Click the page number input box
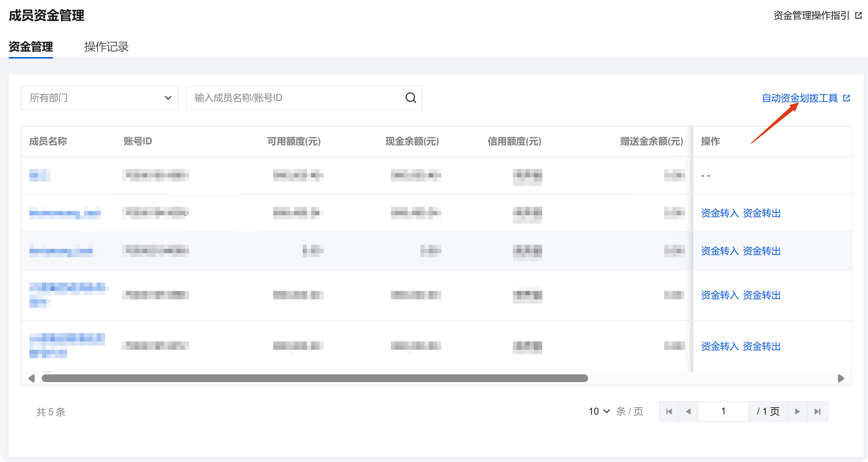868x462 pixels. 723,412
